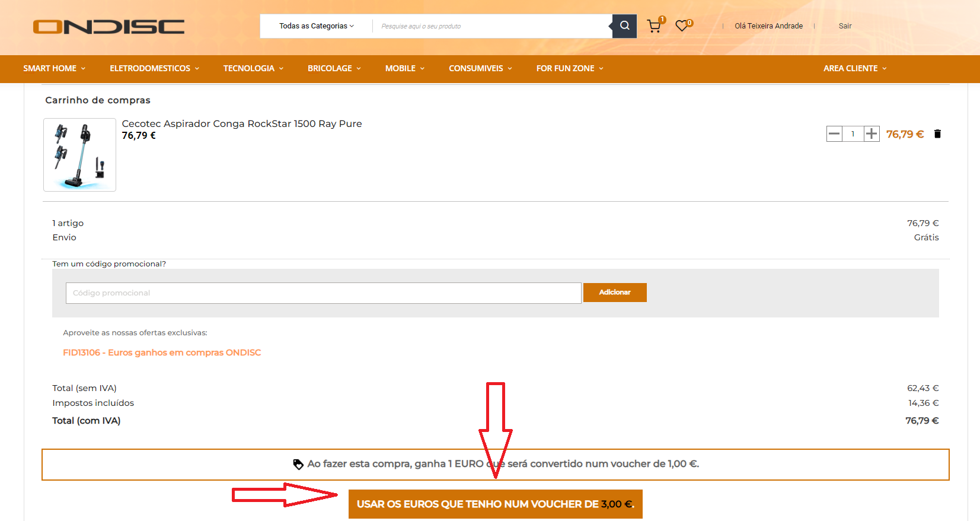The width and height of the screenshot is (980, 521).
Task: Open the shopping cart icon
Action: tap(654, 26)
